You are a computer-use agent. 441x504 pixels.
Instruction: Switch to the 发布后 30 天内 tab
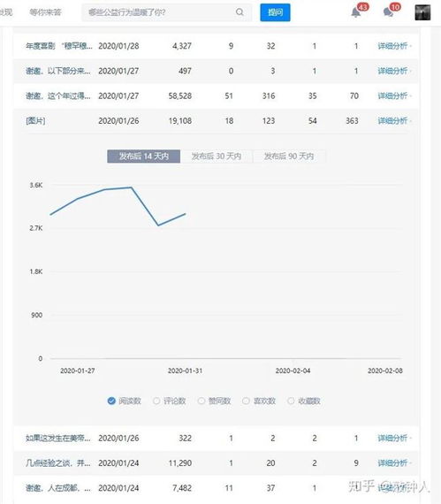(217, 157)
